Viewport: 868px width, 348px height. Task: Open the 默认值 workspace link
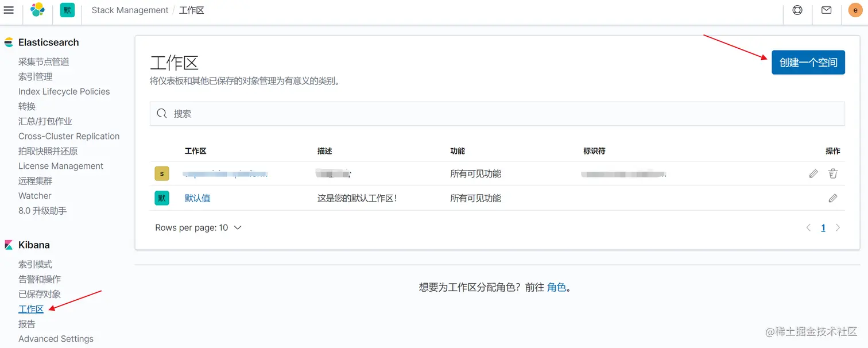click(198, 198)
